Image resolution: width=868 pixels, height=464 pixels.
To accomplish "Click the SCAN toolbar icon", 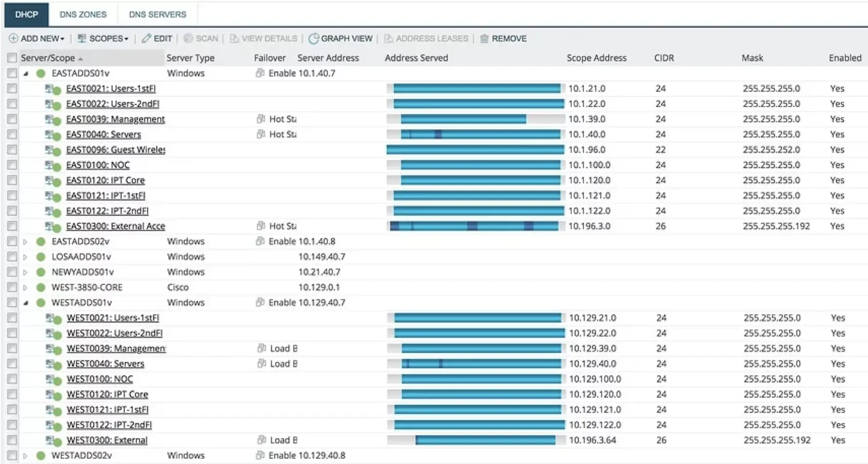I will (189, 39).
